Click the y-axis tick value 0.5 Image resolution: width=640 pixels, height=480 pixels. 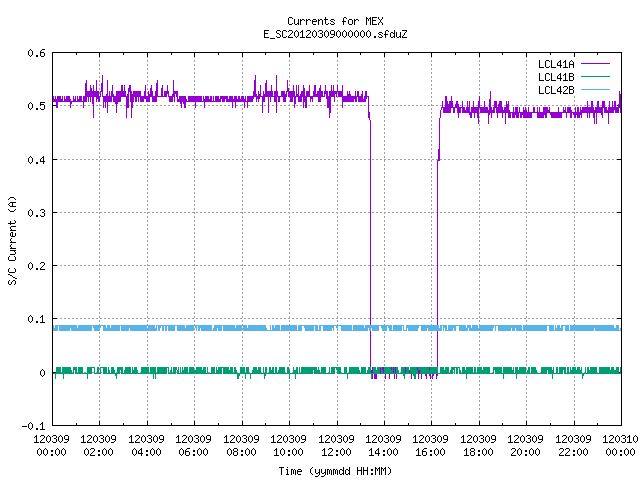coord(36,106)
